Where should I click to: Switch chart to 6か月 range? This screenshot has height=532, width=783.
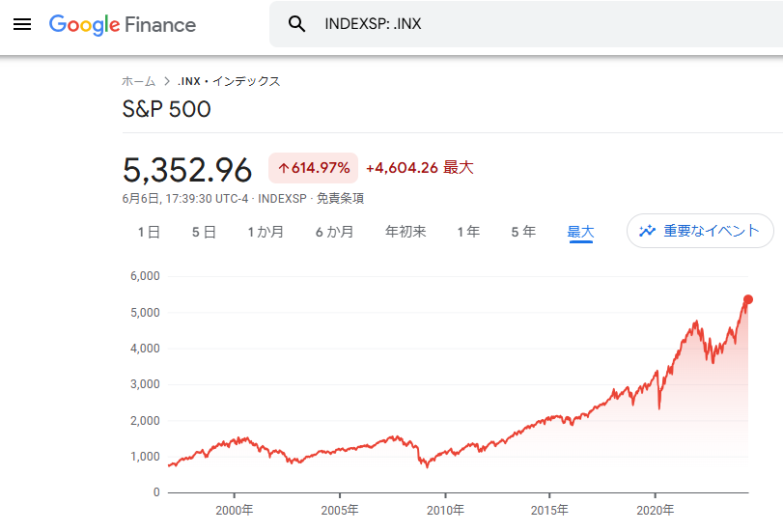(334, 232)
